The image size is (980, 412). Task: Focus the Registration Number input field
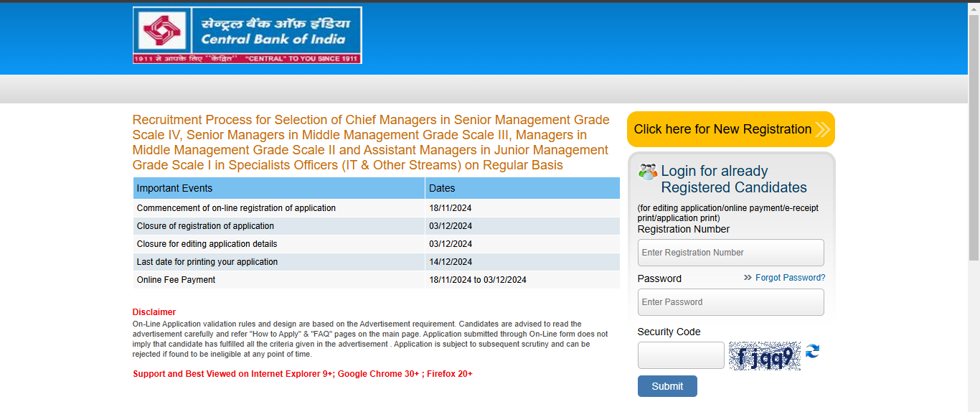(x=731, y=253)
